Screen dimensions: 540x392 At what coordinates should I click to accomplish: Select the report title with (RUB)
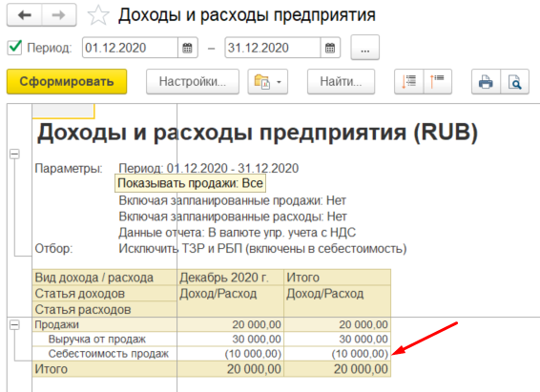[x=258, y=133]
